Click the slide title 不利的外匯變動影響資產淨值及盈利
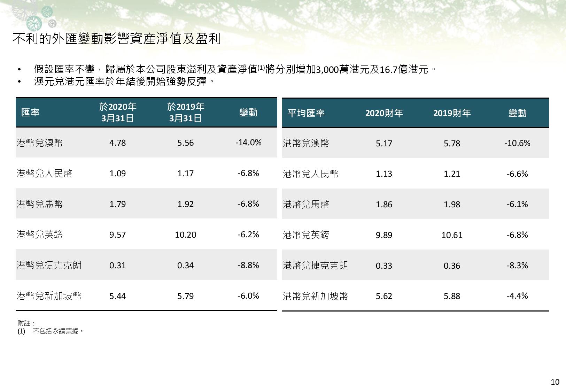 (x=117, y=39)
